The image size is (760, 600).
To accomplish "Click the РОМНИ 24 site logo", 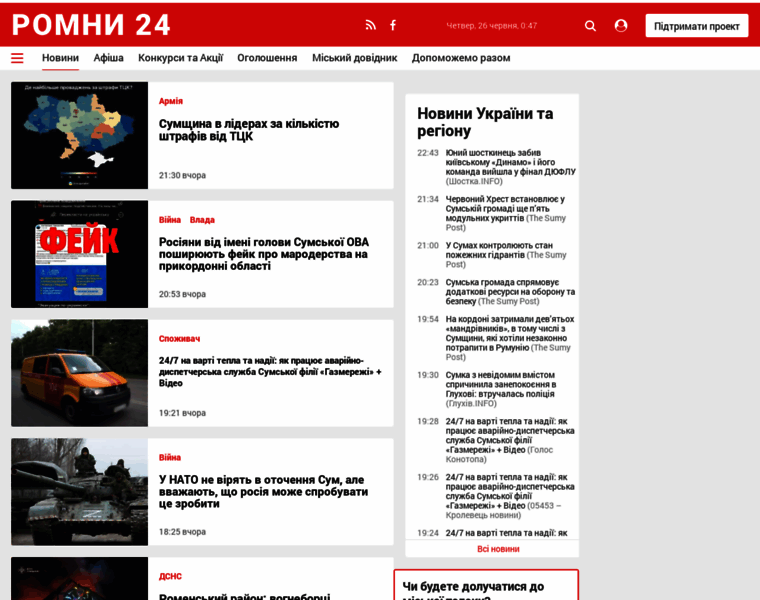I will [91, 25].
